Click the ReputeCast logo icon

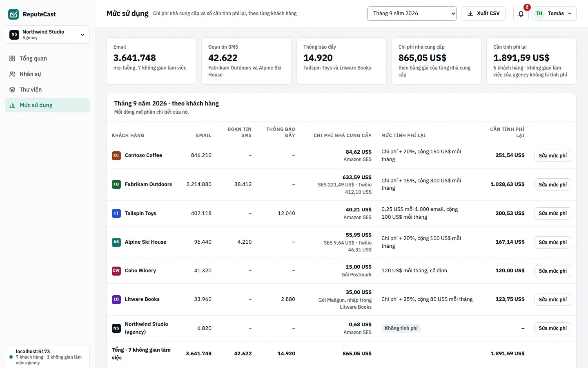[13, 14]
